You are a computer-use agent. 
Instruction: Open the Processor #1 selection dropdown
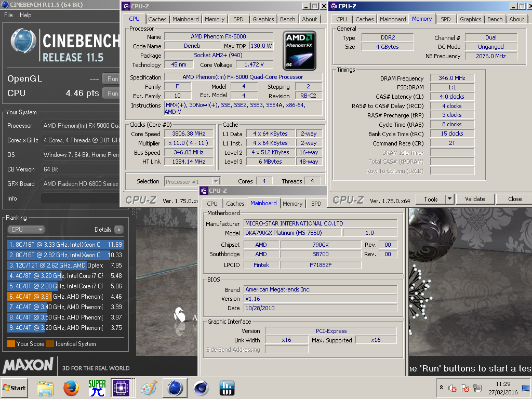(x=192, y=181)
